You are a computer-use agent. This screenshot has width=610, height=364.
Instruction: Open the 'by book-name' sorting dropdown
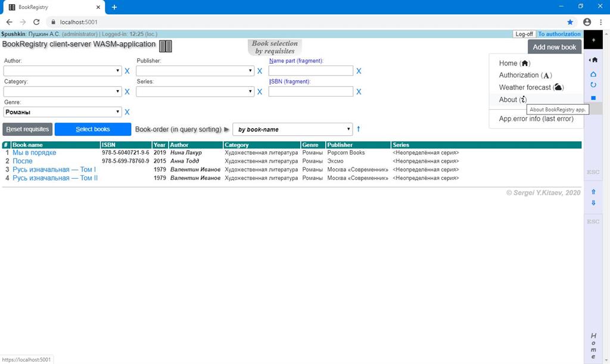(x=292, y=129)
